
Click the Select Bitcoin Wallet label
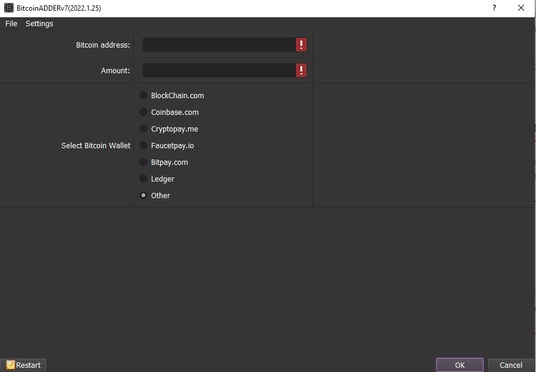coord(96,146)
